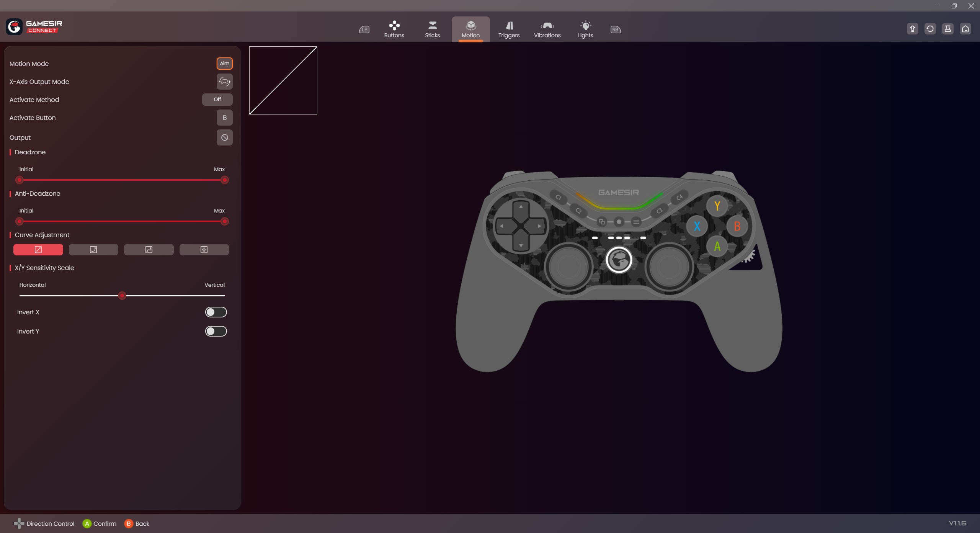This screenshot has width=980, height=533.
Task: Click the C1 button on controller
Action: pyautogui.click(x=559, y=197)
